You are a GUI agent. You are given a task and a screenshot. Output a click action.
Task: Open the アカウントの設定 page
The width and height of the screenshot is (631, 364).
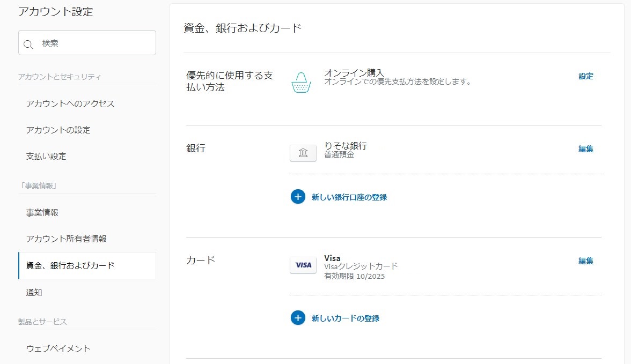[x=58, y=130]
